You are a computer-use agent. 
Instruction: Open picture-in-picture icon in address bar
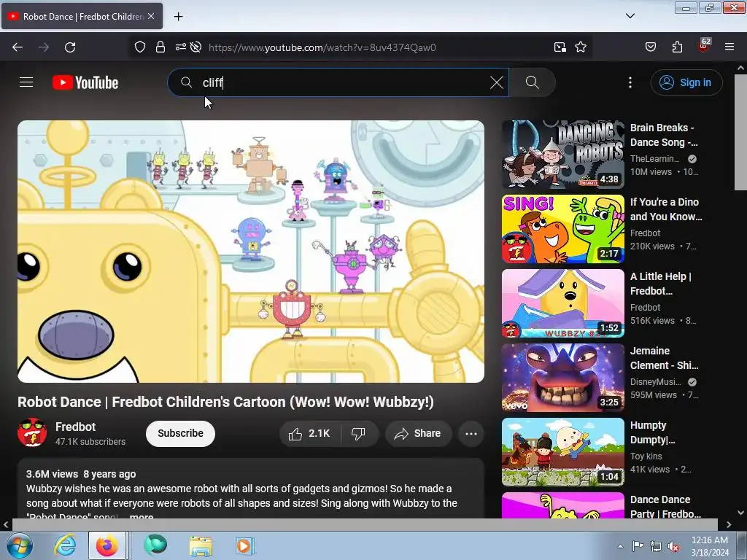tap(560, 47)
